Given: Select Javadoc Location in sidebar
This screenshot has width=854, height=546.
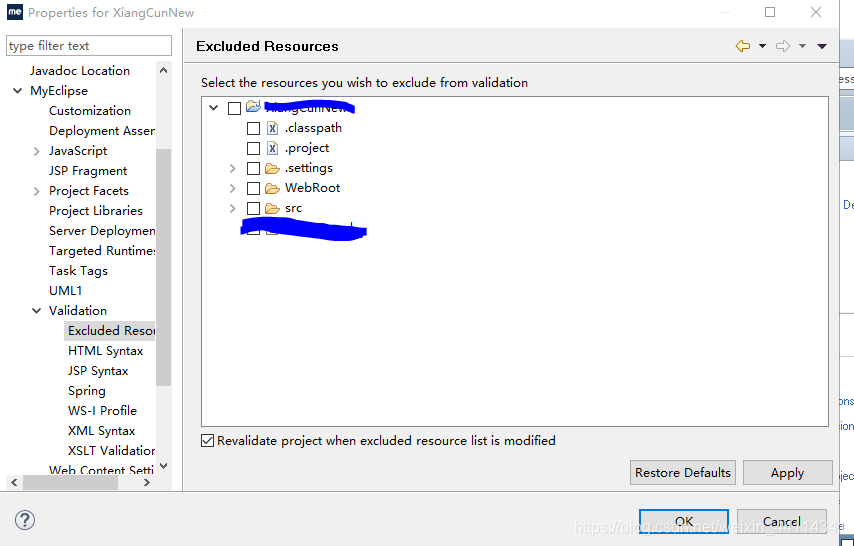Looking at the screenshot, I should (80, 71).
